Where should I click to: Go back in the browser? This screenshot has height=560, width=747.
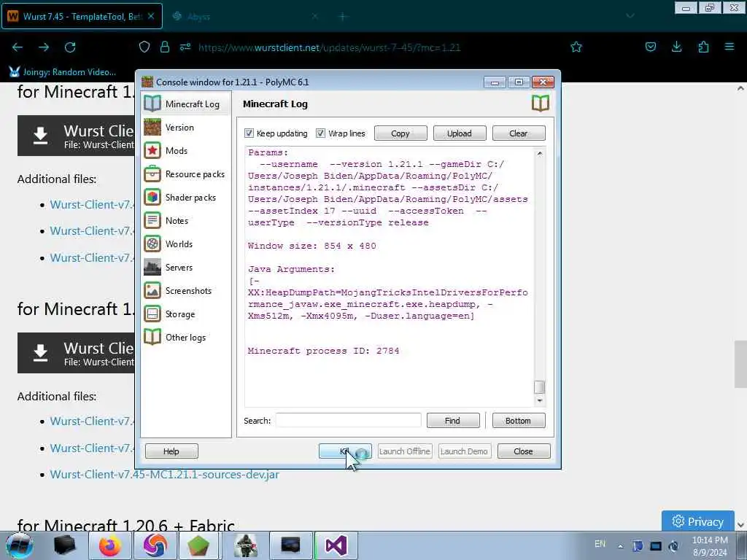tap(18, 47)
